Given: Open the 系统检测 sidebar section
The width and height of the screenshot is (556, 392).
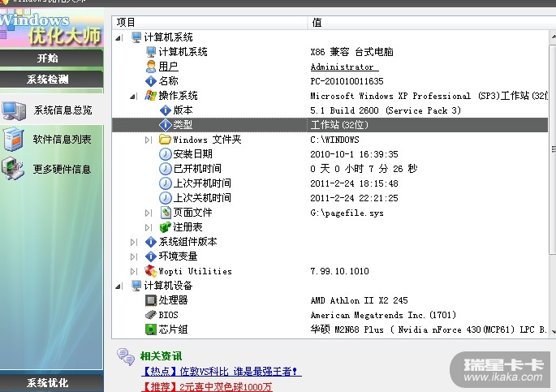Looking at the screenshot, I should (x=51, y=80).
